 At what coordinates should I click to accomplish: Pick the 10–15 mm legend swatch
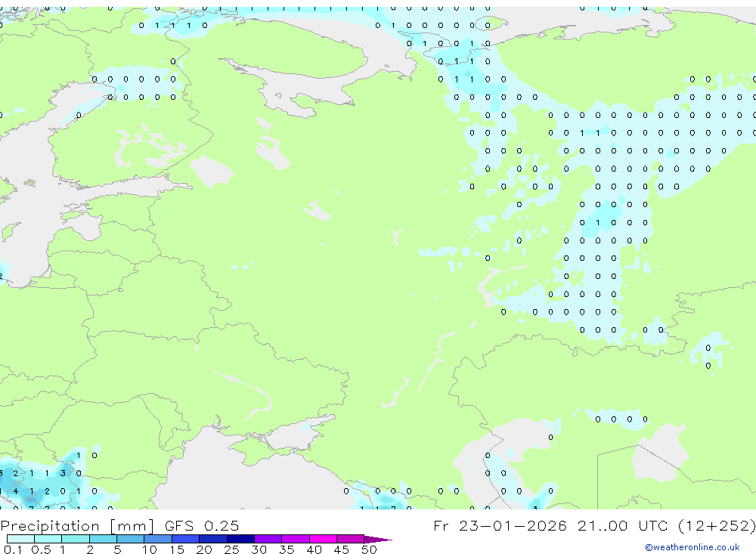[158, 539]
